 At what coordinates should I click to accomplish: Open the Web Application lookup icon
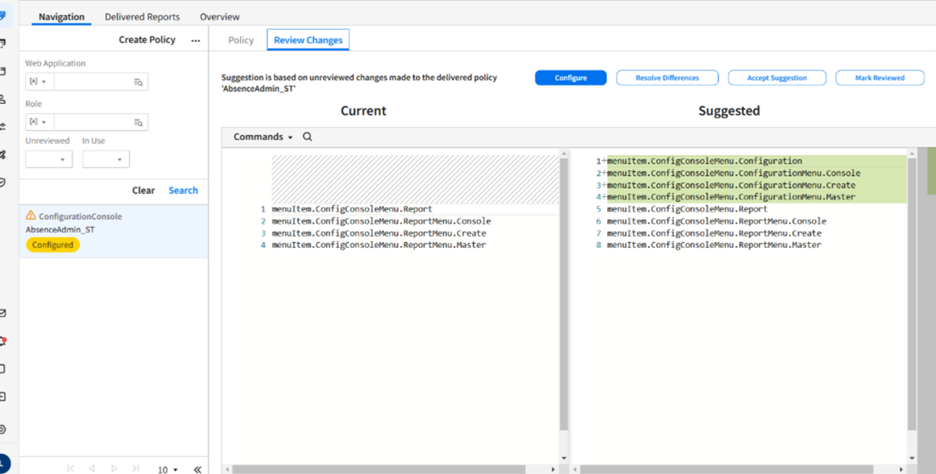click(x=139, y=82)
